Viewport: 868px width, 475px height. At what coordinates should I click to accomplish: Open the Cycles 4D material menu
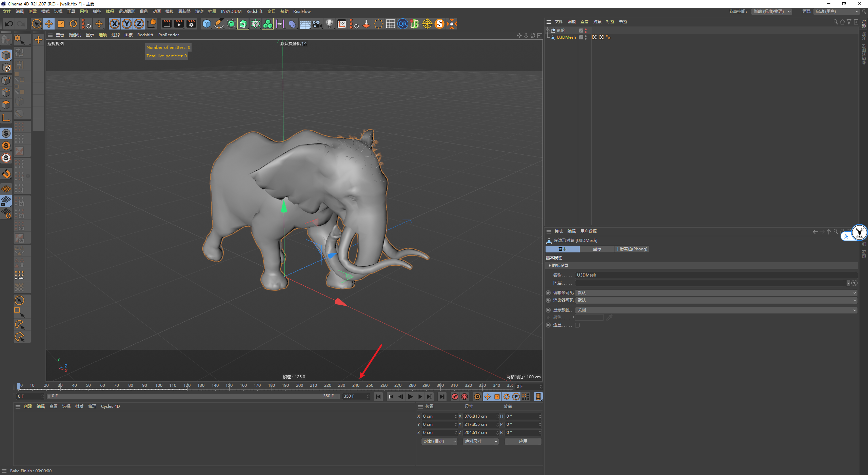pyautogui.click(x=110, y=406)
